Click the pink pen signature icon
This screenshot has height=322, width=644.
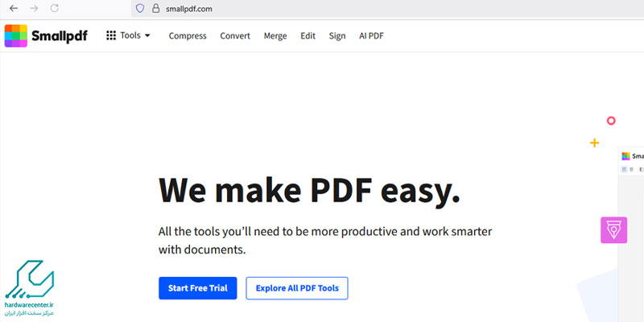pyautogui.click(x=613, y=230)
